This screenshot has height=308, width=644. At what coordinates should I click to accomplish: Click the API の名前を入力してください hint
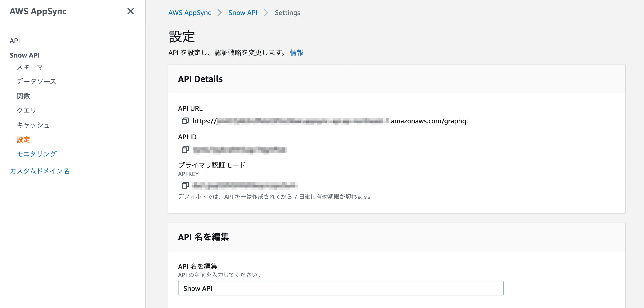pos(220,275)
